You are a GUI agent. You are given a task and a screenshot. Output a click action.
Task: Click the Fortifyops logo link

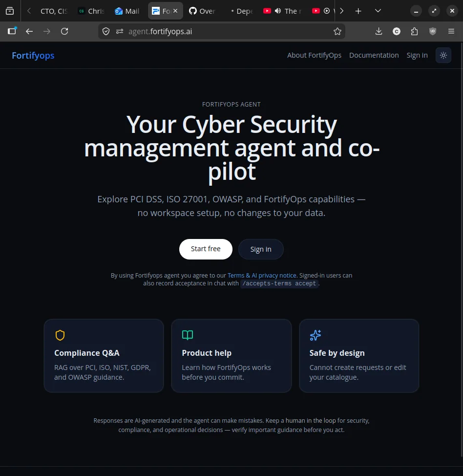[x=33, y=56]
